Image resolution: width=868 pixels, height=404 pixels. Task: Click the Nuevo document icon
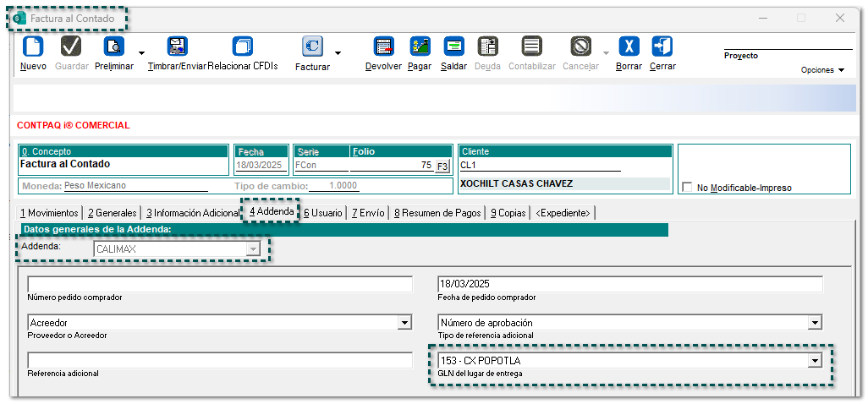click(x=32, y=47)
